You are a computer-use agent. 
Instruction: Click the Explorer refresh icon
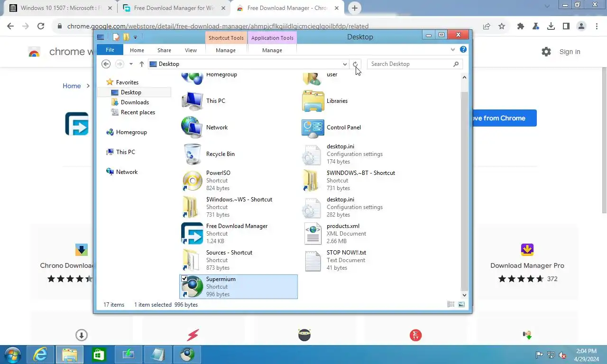tap(355, 64)
